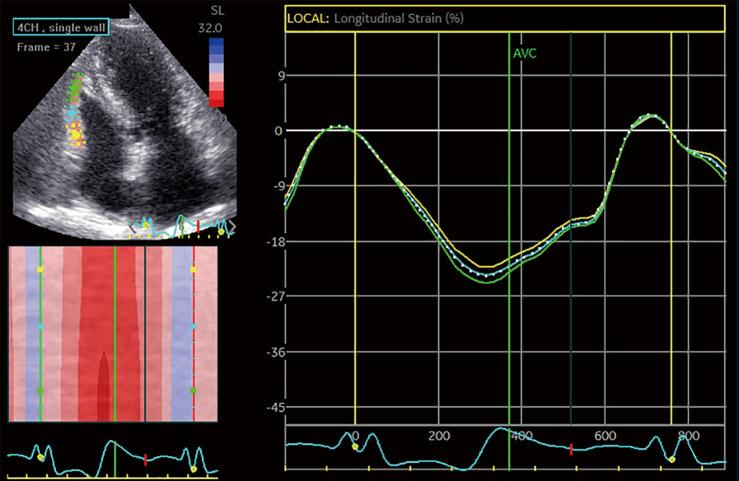739x481 pixels.
Task: Click the yellow apical ROI marker on the echo wall
Action: (x=75, y=134)
